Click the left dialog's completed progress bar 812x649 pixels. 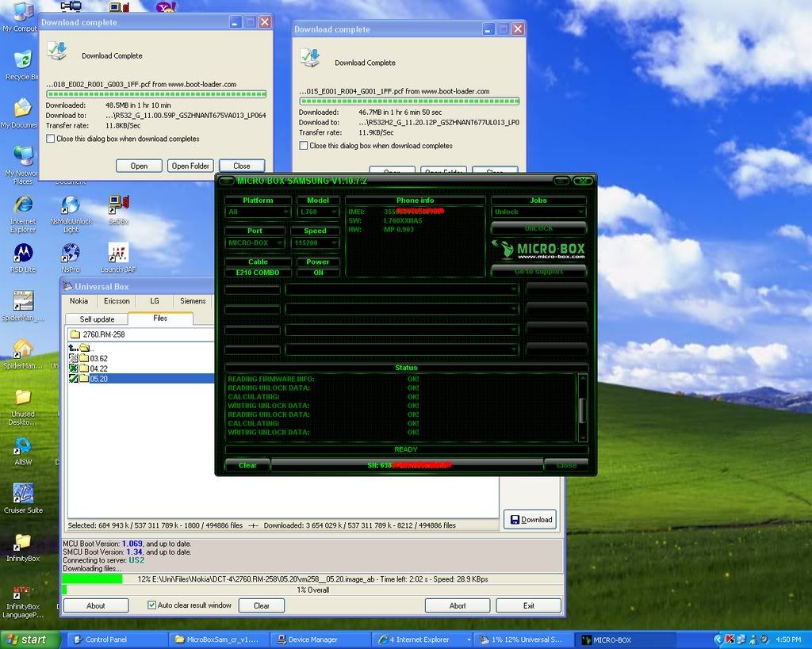(x=156, y=94)
